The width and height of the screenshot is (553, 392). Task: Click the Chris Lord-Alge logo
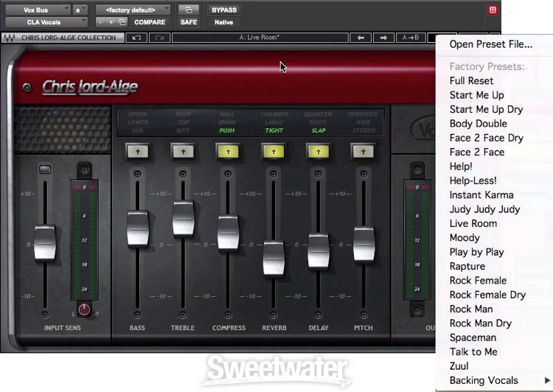tap(90, 87)
